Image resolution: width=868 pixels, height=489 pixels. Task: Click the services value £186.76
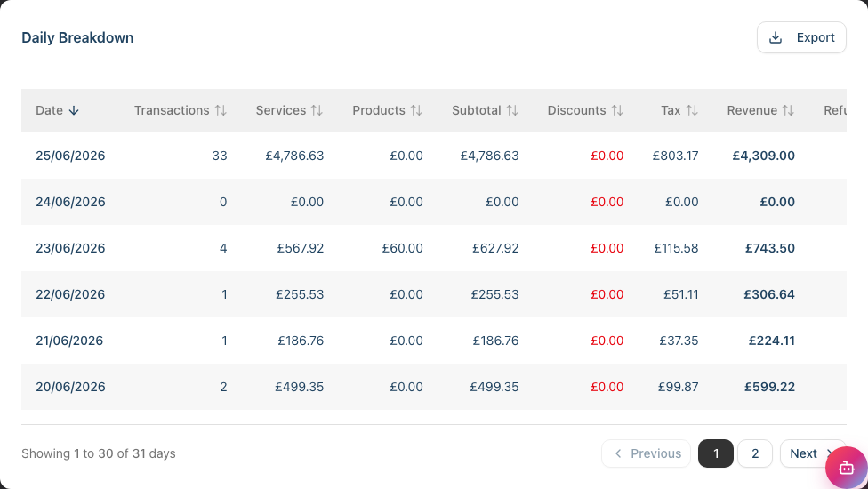pyautogui.click(x=301, y=341)
